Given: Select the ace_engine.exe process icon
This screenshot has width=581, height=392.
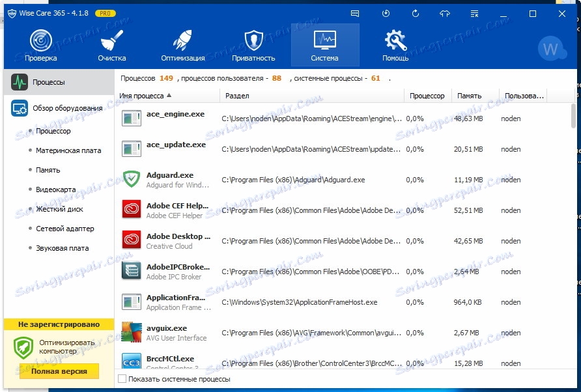Looking at the screenshot, I should point(132,119).
